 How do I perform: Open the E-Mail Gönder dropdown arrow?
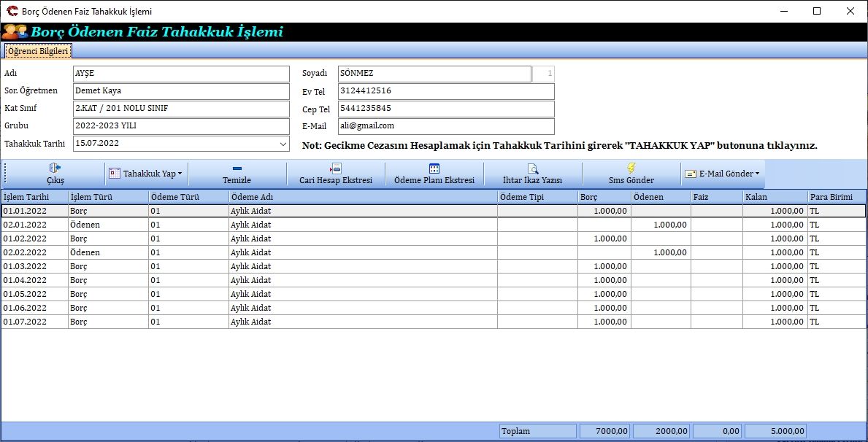(x=757, y=174)
